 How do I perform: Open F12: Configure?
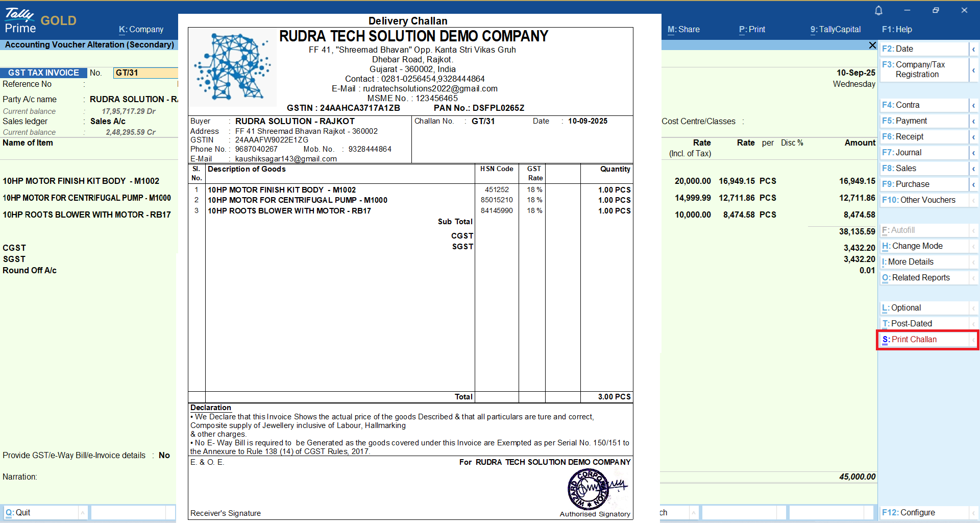924,513
